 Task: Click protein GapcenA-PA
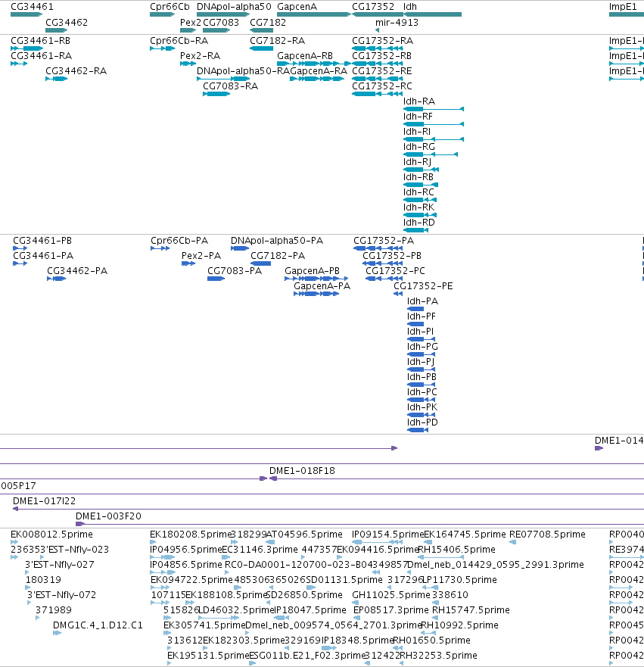(x=316, y=294)
